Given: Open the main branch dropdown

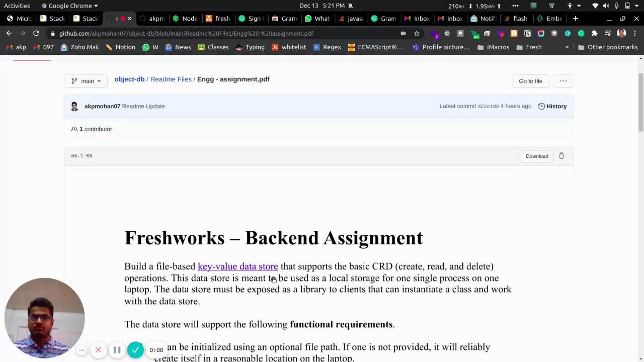Looking at the screenshot, I should click(86, 81).
